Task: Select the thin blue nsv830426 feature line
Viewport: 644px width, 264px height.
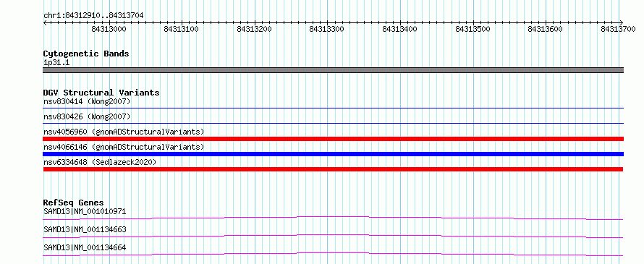Action: [334, 123]
